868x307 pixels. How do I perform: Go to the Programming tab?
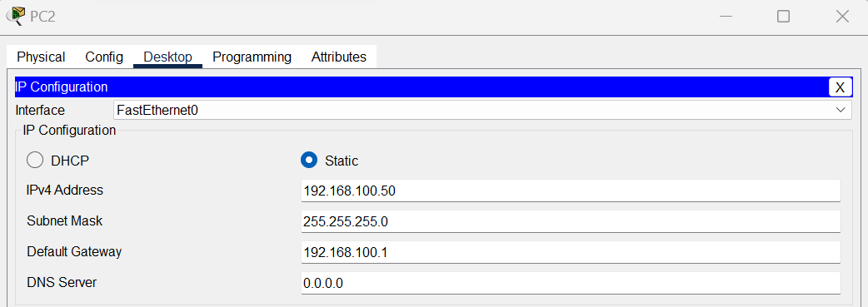[x=252, y=57]
